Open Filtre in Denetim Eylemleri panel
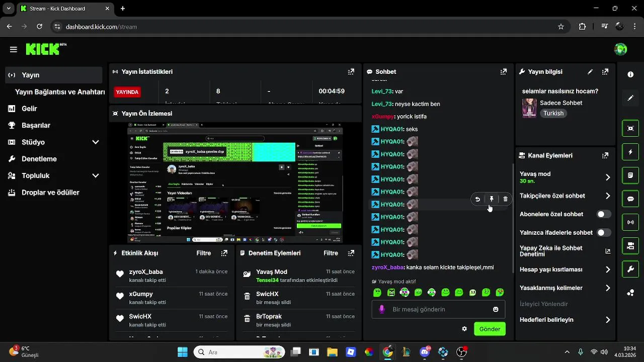 331,253
